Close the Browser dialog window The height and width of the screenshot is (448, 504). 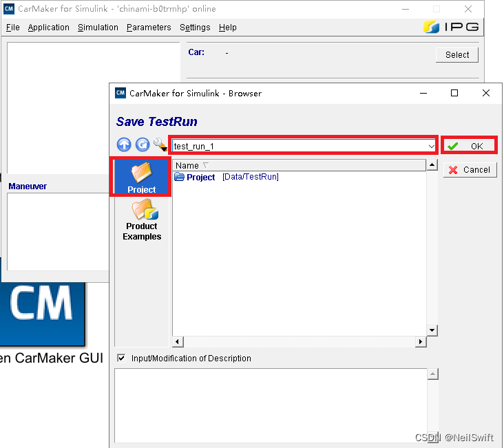point(485,93)
